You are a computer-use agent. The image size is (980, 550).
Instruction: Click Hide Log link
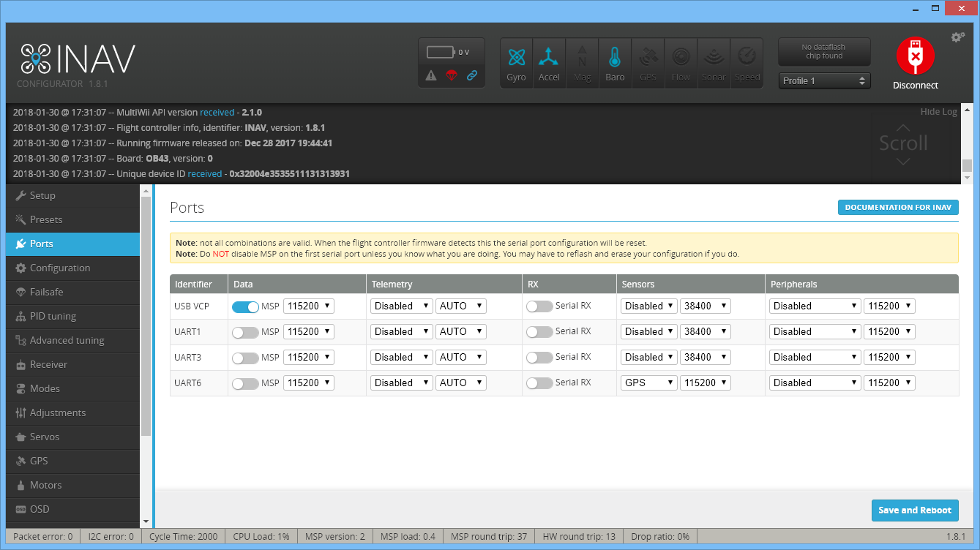(x=938, y=112)
